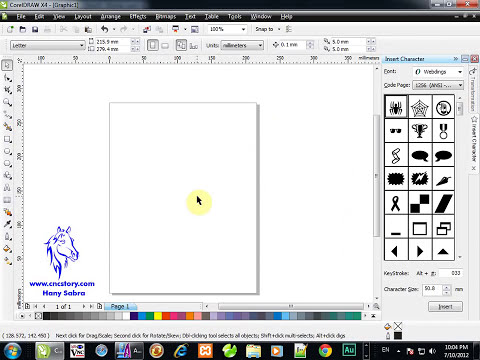Select the Pick tool in toolbox
This screenshot has height=360, width=480.
click(7, 65)
